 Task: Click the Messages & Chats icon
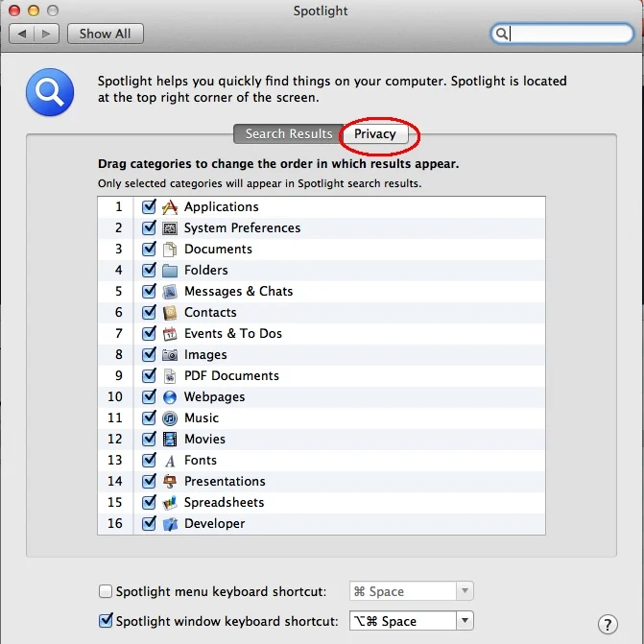click(x=170, y=291)
